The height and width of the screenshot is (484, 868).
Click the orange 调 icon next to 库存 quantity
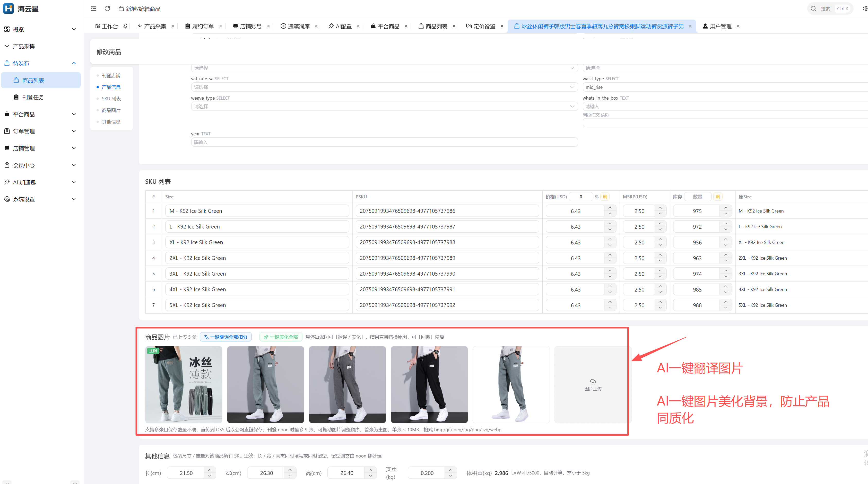[x=718, y=197]
